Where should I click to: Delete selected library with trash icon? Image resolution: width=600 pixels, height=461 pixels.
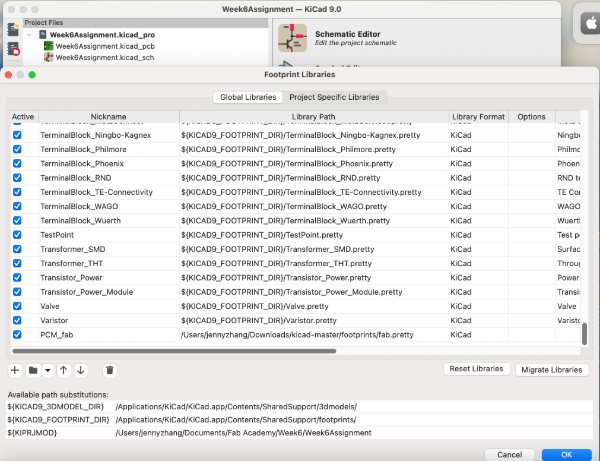pos(110,370)
